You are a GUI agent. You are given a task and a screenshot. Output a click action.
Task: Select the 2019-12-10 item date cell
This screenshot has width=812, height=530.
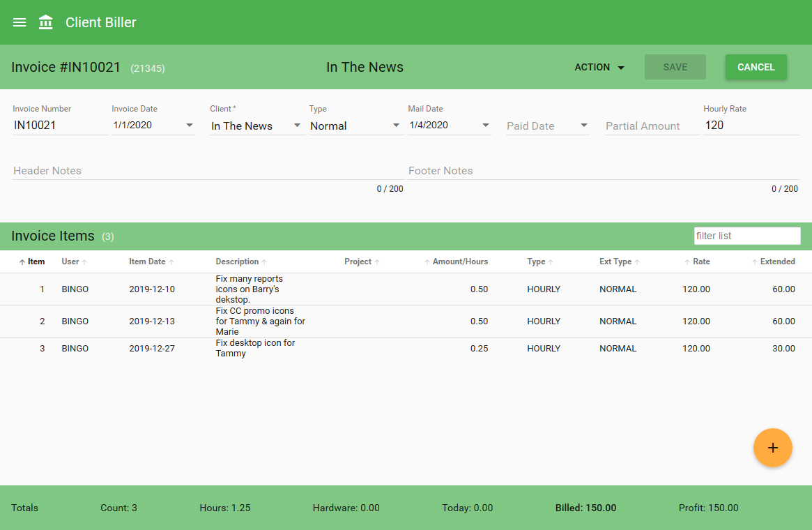tap(152, 289)
